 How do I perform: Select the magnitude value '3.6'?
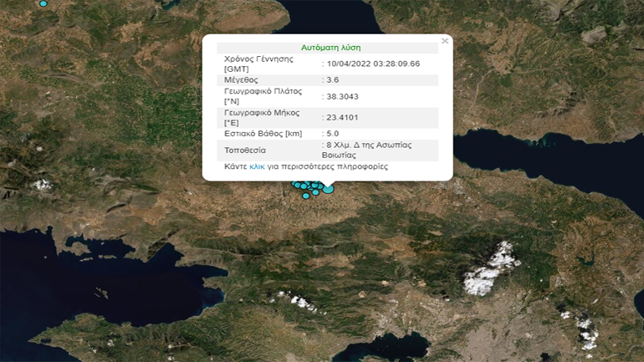pos(333,80)
